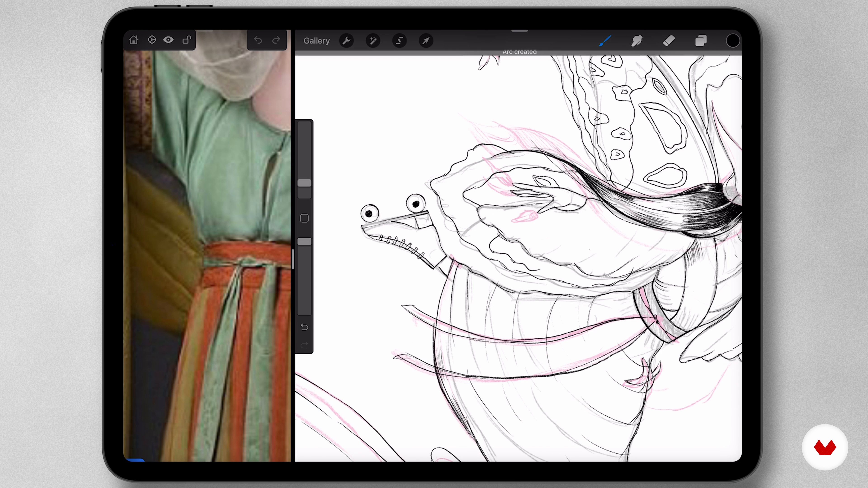Select the Eraser tool
Image resolution: width=868 pixels, height=488 pixels.
(x=669, y=41)
